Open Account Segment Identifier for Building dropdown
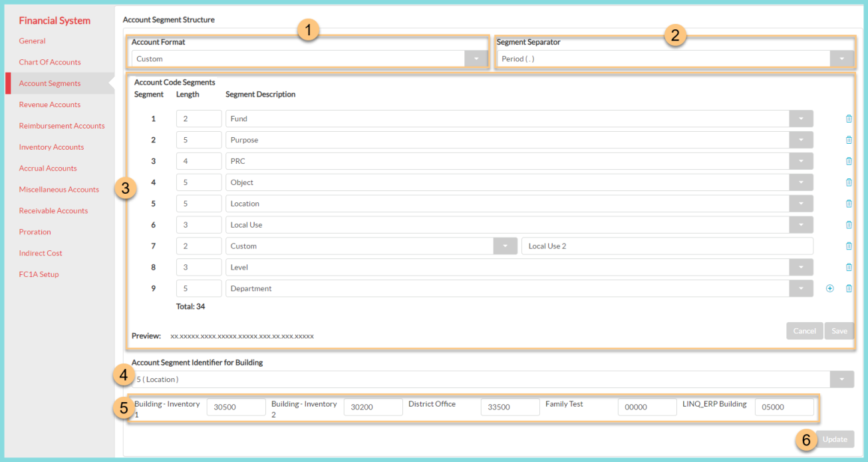The height and width of the screenshot is (462, 868). click(842, 379)
